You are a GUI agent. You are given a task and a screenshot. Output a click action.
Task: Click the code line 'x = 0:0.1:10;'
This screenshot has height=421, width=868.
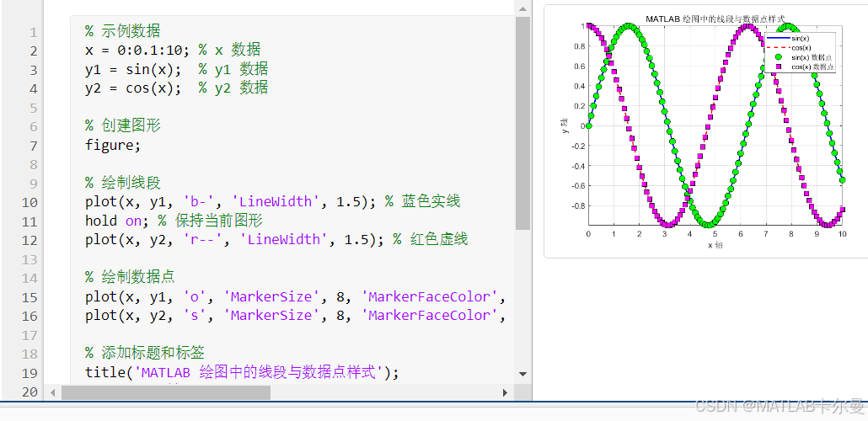pyautogui.click(x=137, y=51)
